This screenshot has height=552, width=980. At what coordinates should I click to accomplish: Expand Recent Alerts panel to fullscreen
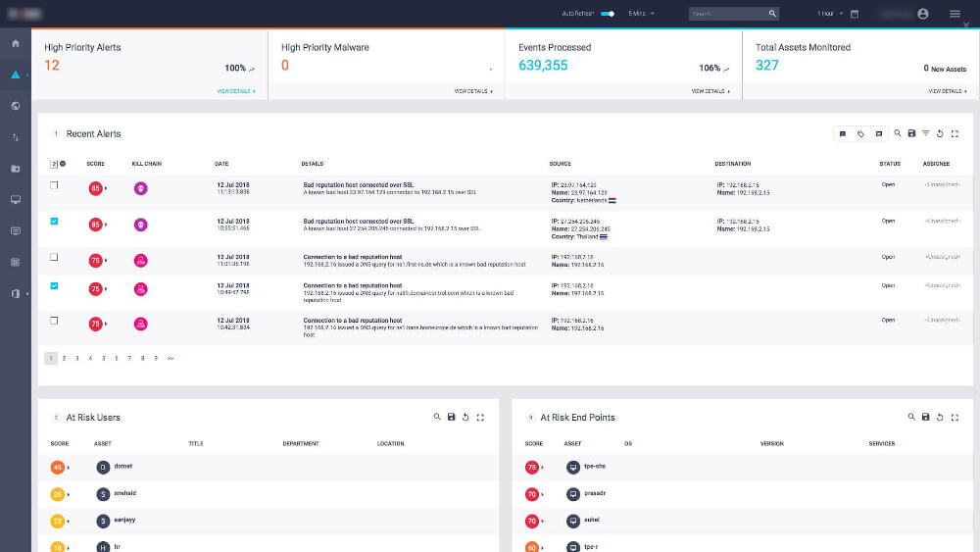point(955,133)
